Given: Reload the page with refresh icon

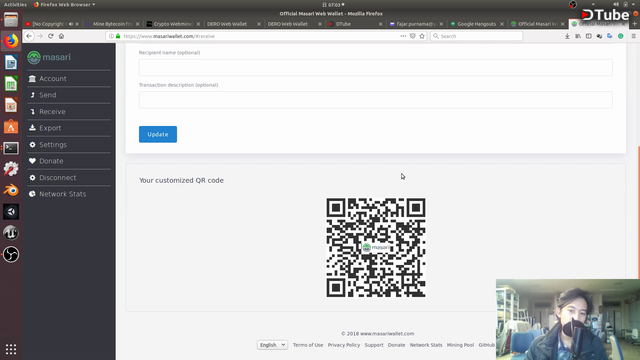Looking at the screenshot, I should click(51, 36).
